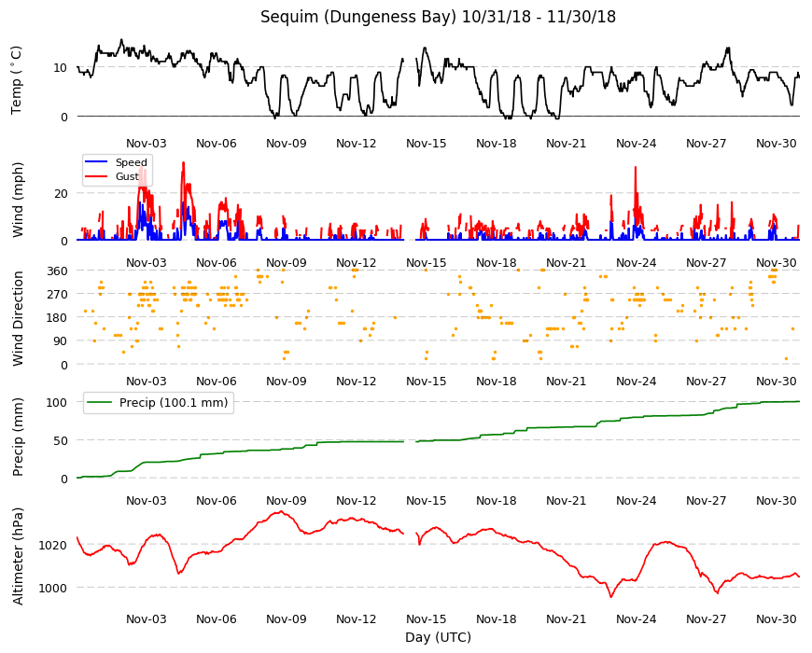Select the red Gust legend line
Screen dimensions: 812x653
click(95, 176)
